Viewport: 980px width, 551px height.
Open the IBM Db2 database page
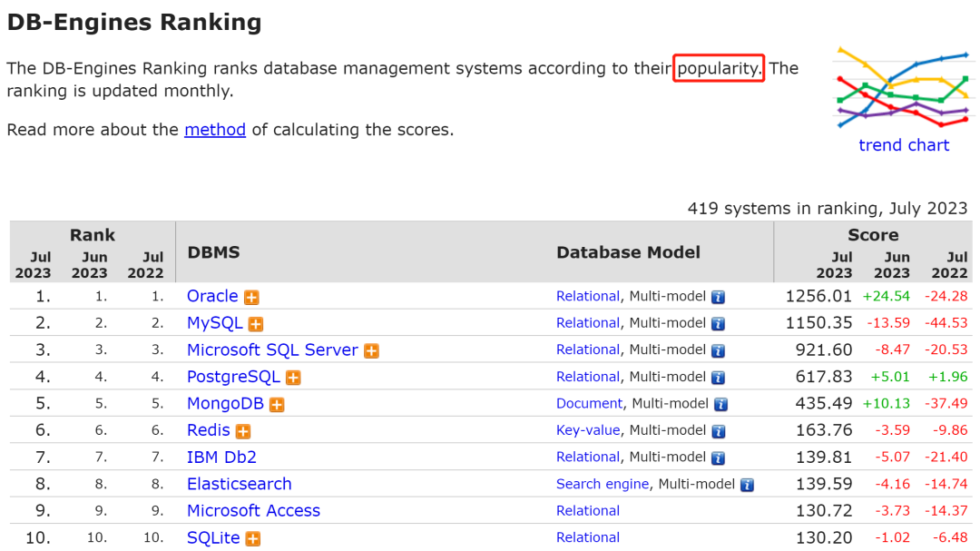pyautogui.click(x=221, y=458)
